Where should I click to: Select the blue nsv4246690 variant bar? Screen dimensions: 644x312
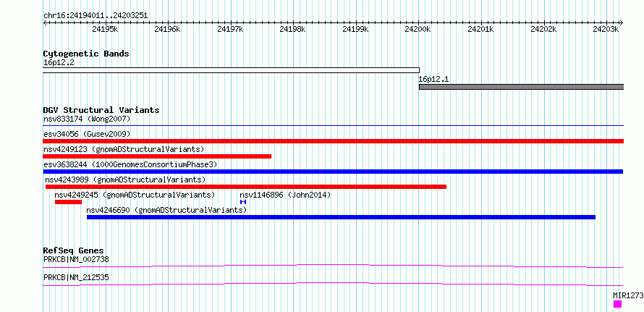341,217
